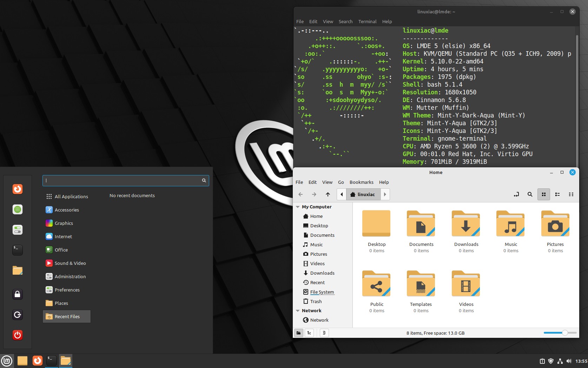Select the Recent Files category
The image size is (588, 368).
tap(67, 316)
